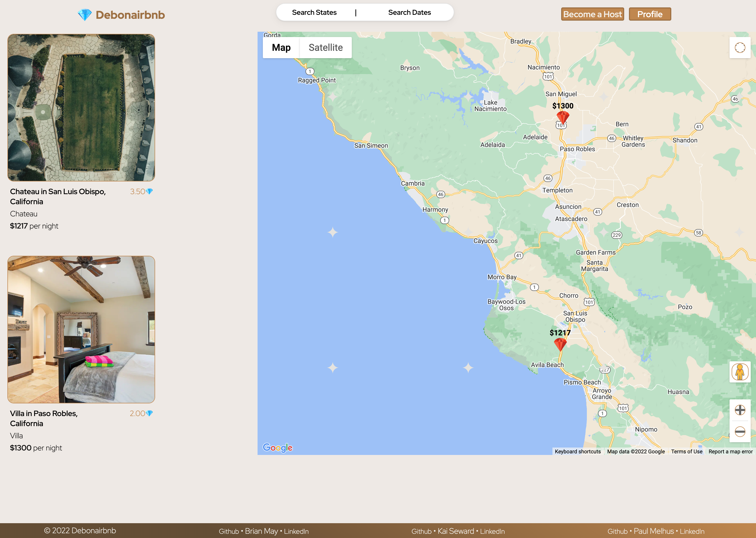Open the Chateau in San Luis Obispo photo
Screen dimensions: 756x538
pos(81,108)
